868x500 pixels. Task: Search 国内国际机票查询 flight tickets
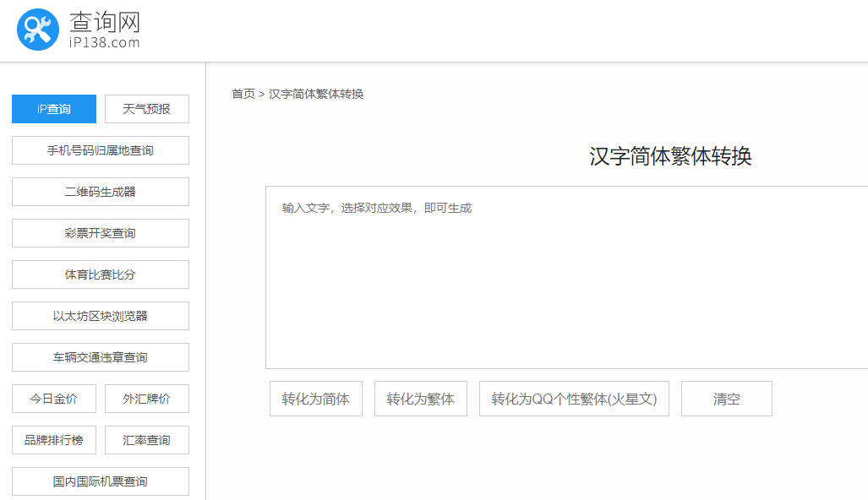point(100,481)
